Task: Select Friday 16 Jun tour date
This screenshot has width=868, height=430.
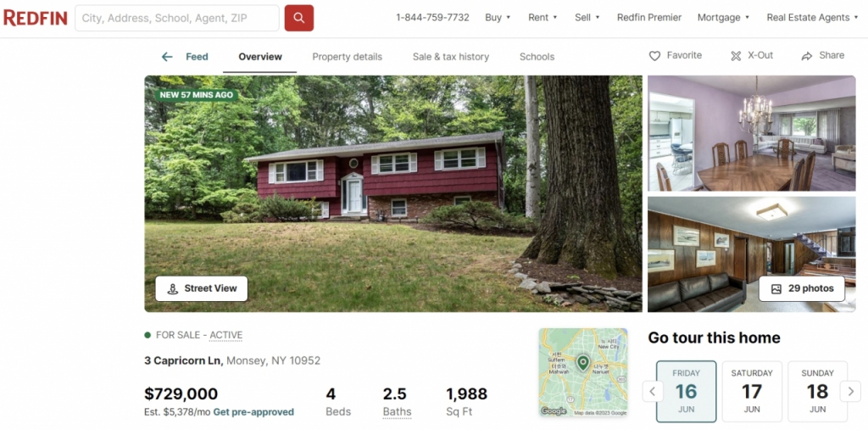Action: pyautogui.click(x=687, y=391)
